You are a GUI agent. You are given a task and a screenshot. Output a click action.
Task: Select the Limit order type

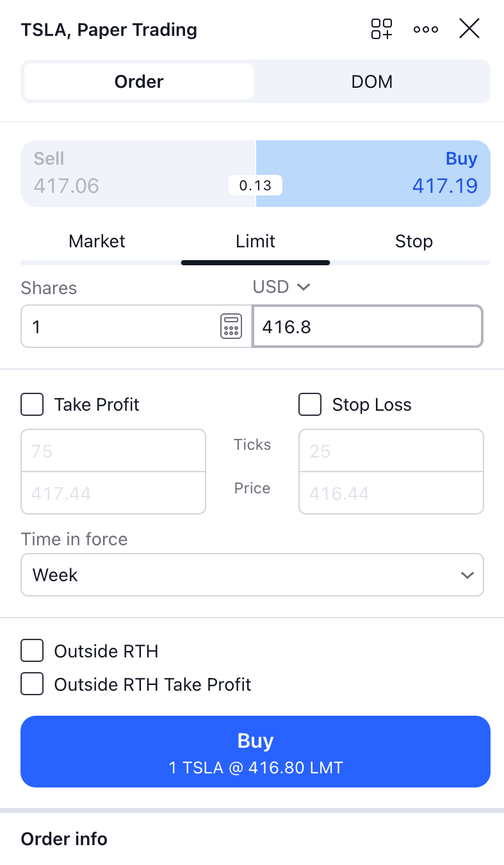255,242
